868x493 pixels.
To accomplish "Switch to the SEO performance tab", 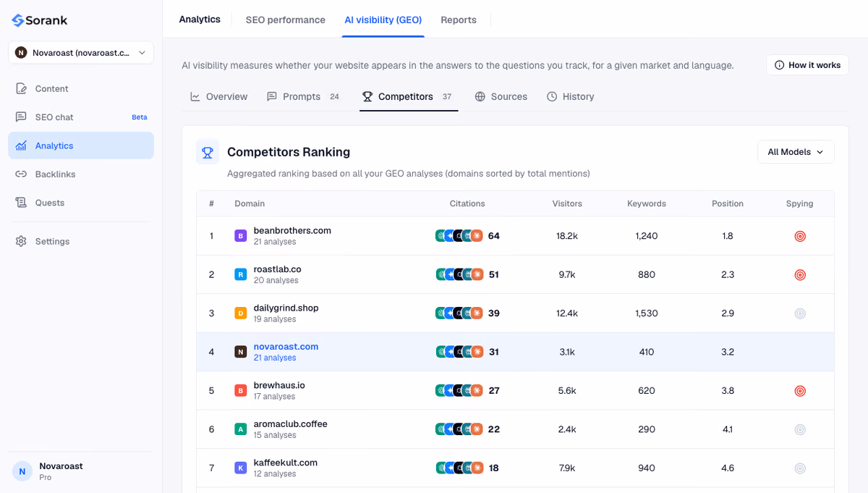I will (x=285, y=20).
